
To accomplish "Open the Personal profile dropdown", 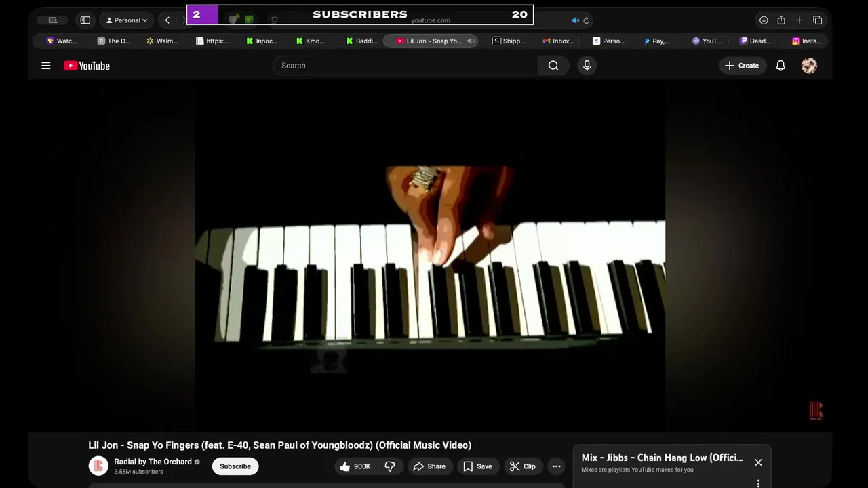I will [x=127, y=20].
